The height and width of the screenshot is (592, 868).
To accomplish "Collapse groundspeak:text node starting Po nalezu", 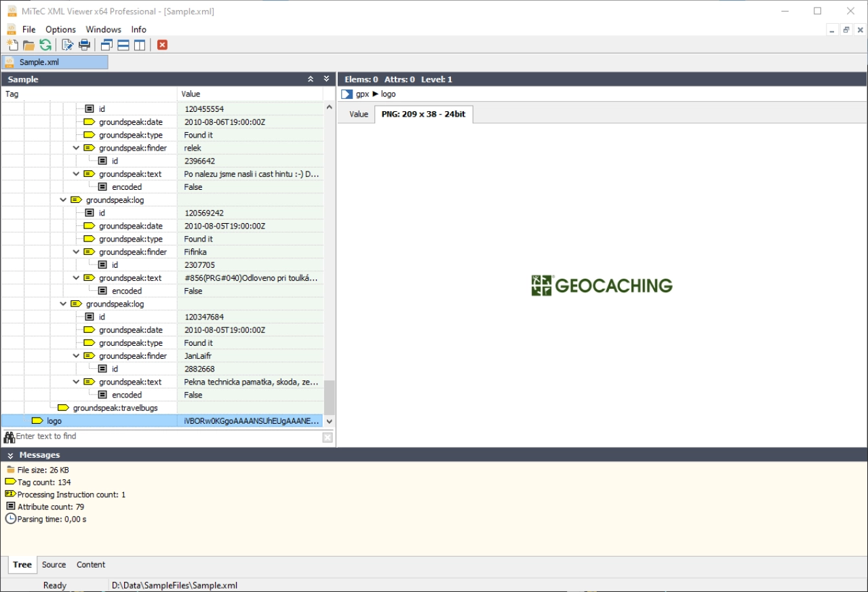I will tap(77, 174).
